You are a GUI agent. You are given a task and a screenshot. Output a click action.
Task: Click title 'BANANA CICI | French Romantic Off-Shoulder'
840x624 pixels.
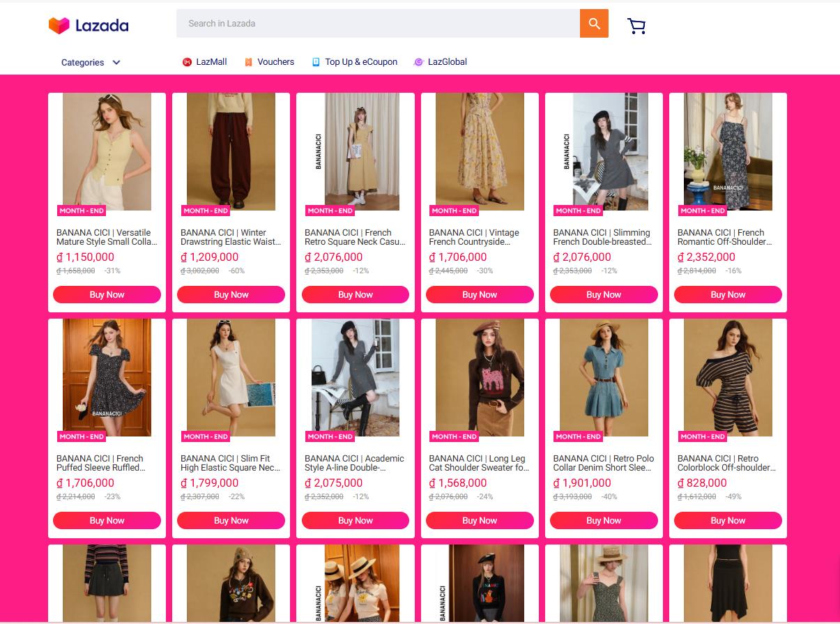[725, 238]
